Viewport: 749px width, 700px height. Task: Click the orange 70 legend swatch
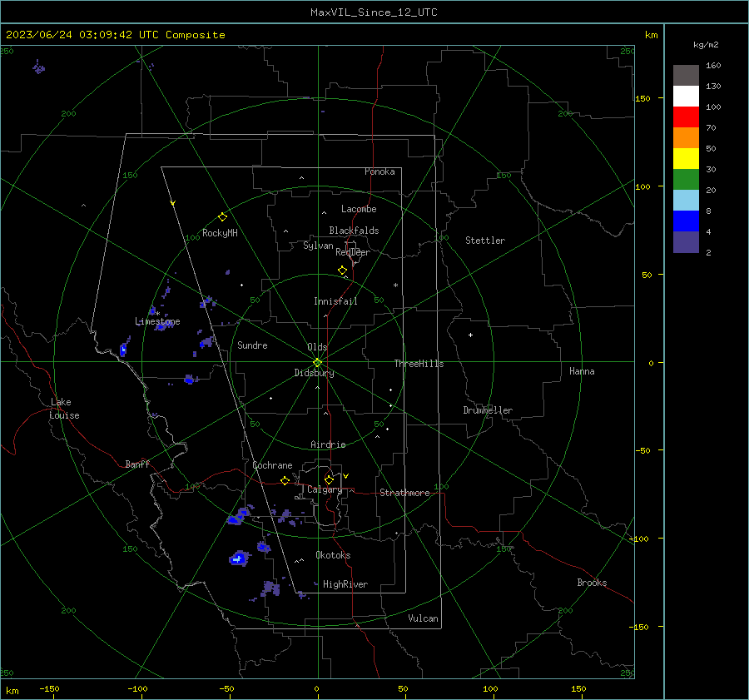point(686,137)
